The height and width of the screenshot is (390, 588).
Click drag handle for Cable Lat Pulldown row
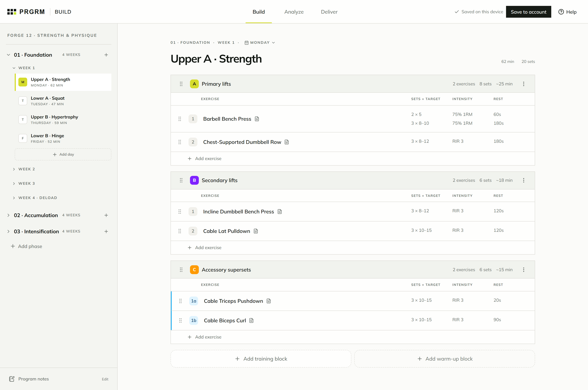pyautogui.click(x=180, y=231)
